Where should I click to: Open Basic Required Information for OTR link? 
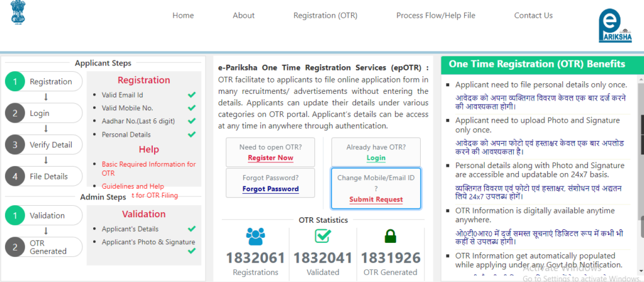coord(148,169)
